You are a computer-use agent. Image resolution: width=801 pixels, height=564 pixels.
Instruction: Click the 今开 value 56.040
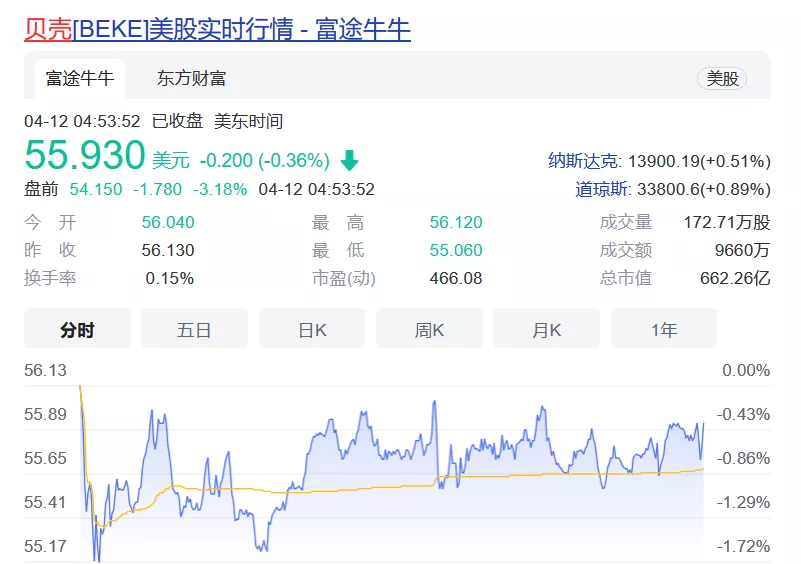coord(168,222)
